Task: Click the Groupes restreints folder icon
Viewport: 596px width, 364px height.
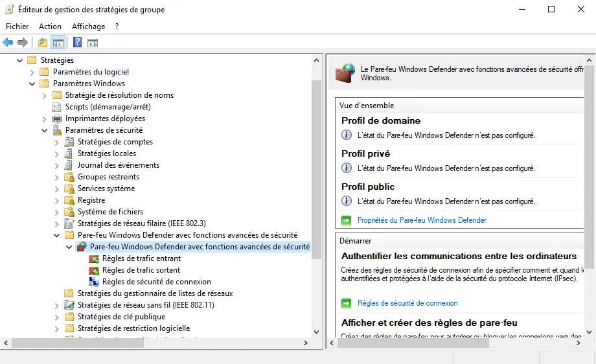Action: (69, 177)
